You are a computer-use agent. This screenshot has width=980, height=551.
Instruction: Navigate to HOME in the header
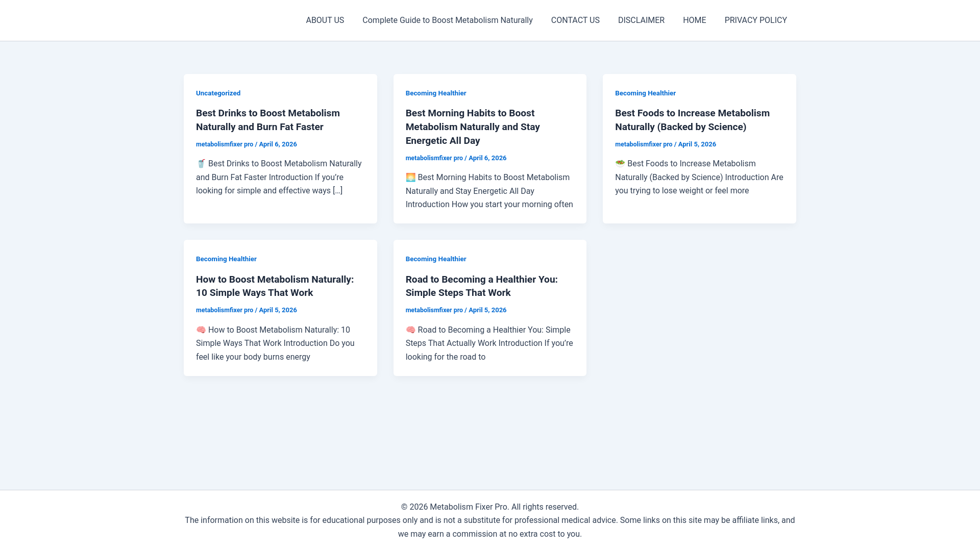tap(694, 20)
